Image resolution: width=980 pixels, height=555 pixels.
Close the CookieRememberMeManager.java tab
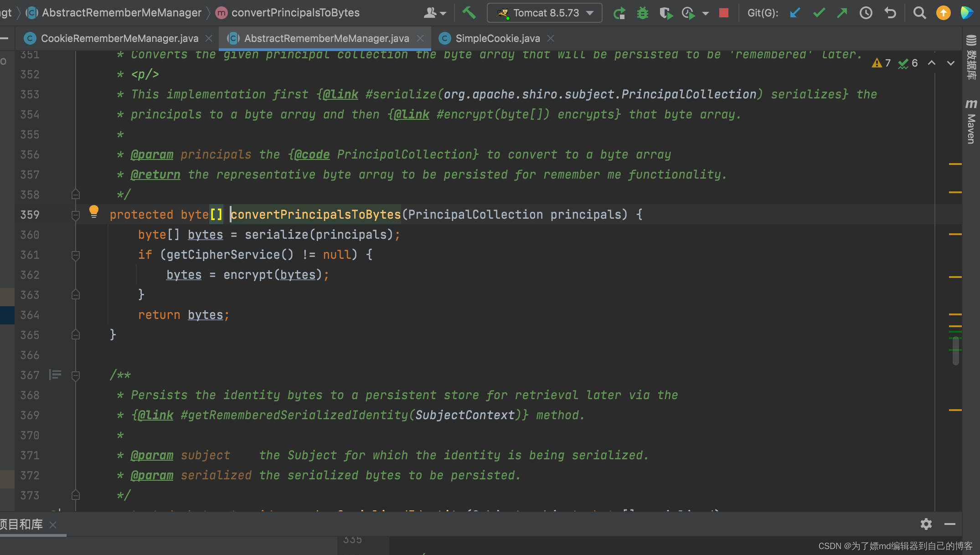209,38
